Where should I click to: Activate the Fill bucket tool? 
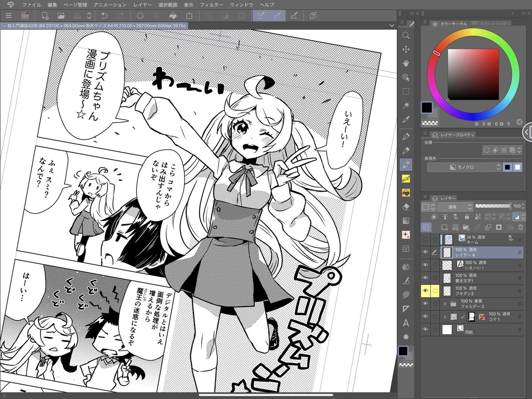[x=406, y=193]
